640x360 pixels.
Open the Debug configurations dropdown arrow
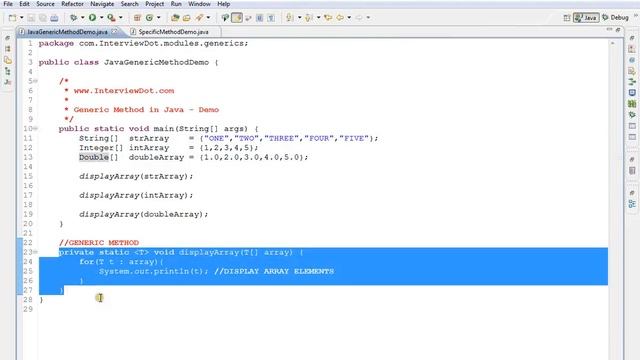[82, 18]
